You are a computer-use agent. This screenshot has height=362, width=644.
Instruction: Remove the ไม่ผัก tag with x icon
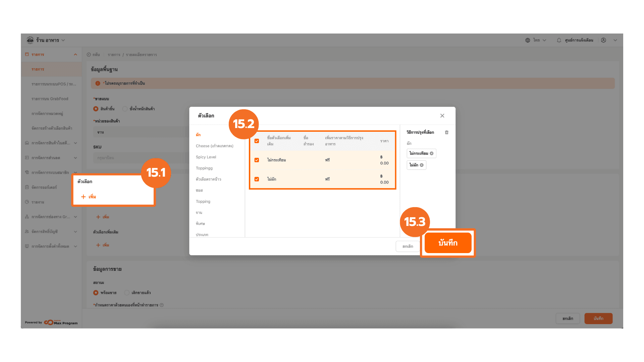pos(422,165)
